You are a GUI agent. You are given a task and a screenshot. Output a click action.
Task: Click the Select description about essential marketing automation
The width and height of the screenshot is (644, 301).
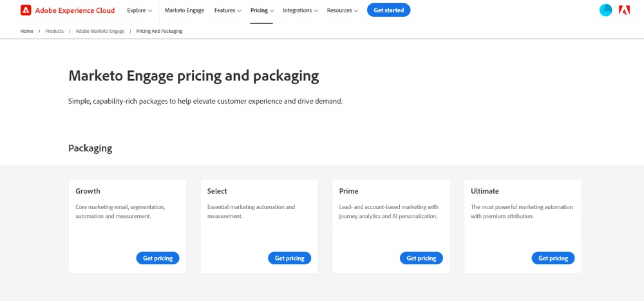point(251,212)
